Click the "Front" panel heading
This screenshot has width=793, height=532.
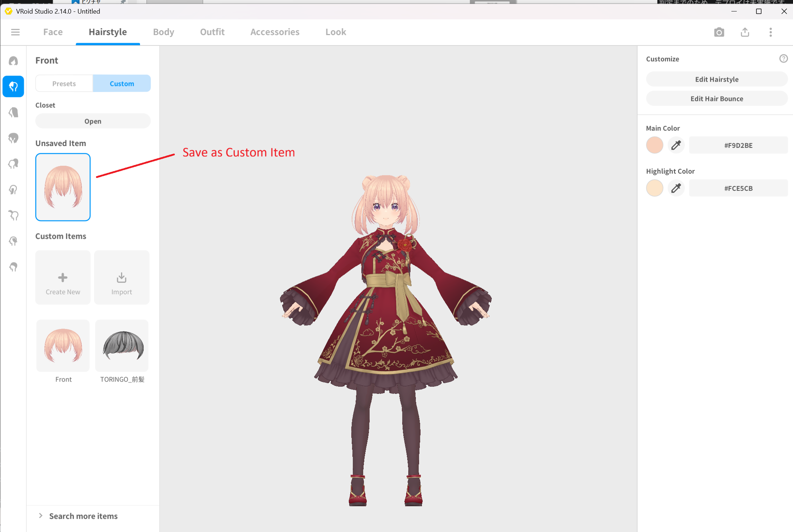pyautogui.click(x=47, y=61)
